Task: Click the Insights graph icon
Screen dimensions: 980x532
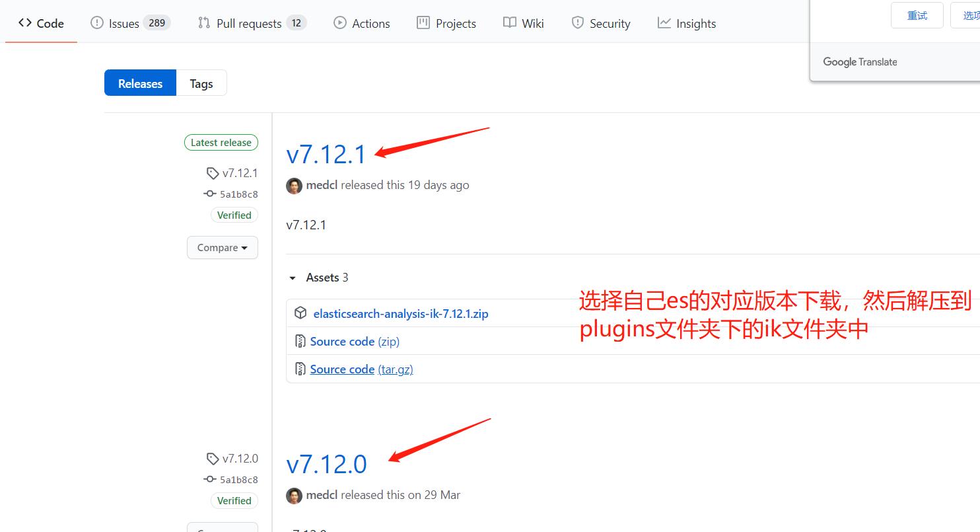Action: tap(664, 23)
